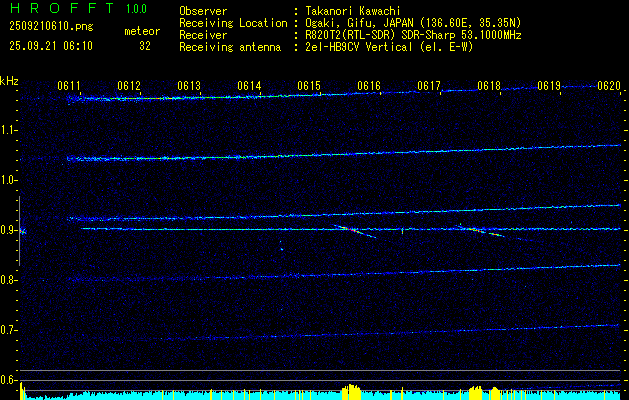This screenshot has width=629, height=400.
Task: Click the 0614 time marker
Action: (x=249, y=86)
